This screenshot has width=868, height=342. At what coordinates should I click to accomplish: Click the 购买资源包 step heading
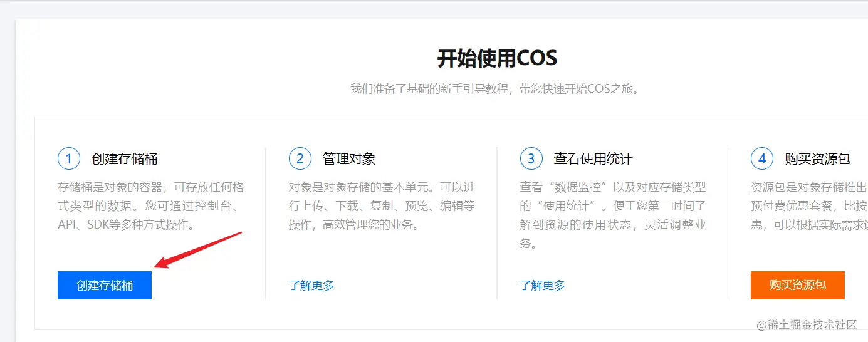click(817, 159)
